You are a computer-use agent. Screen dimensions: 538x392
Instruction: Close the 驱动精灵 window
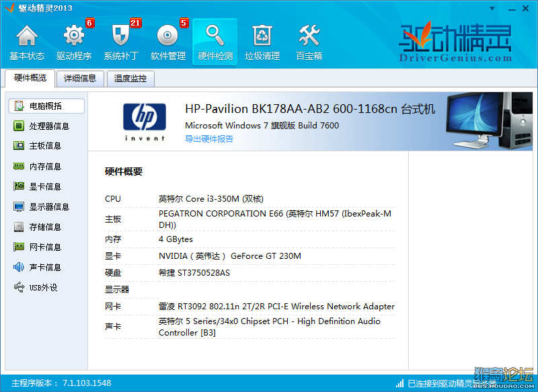pyautogui.click(x=525, y=8)
